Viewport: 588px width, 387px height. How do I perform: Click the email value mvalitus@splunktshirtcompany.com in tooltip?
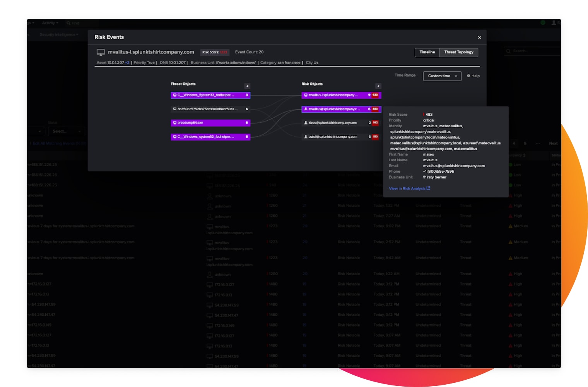click(454, 166)
